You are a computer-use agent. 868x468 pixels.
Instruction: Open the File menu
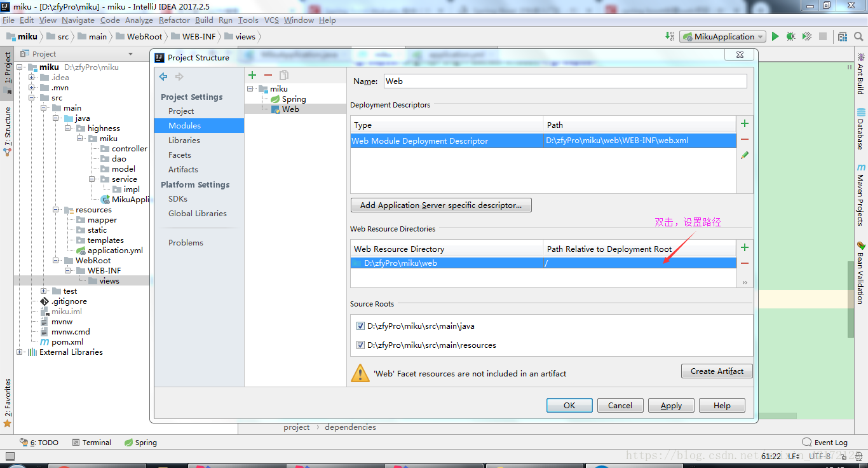tap(8, 20)
